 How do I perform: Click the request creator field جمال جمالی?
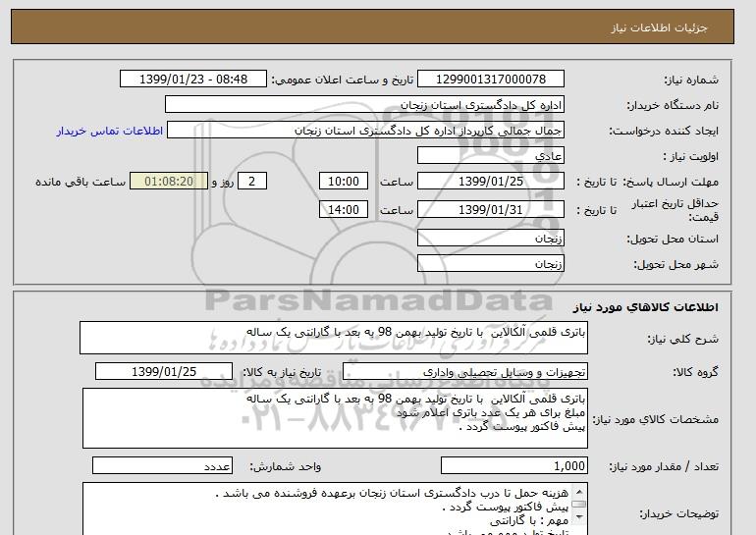pyautogui.click(x=365, y=131)
